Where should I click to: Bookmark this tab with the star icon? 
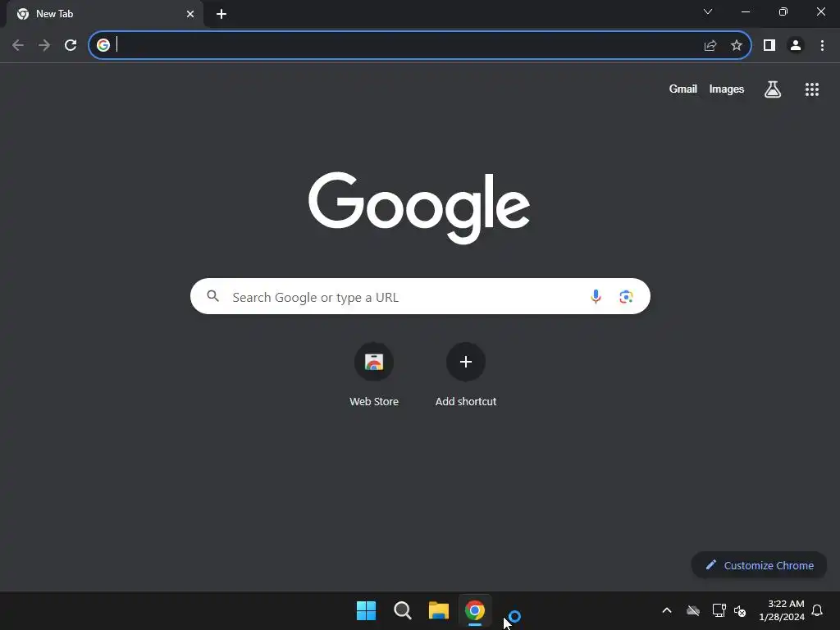point(737,45)
